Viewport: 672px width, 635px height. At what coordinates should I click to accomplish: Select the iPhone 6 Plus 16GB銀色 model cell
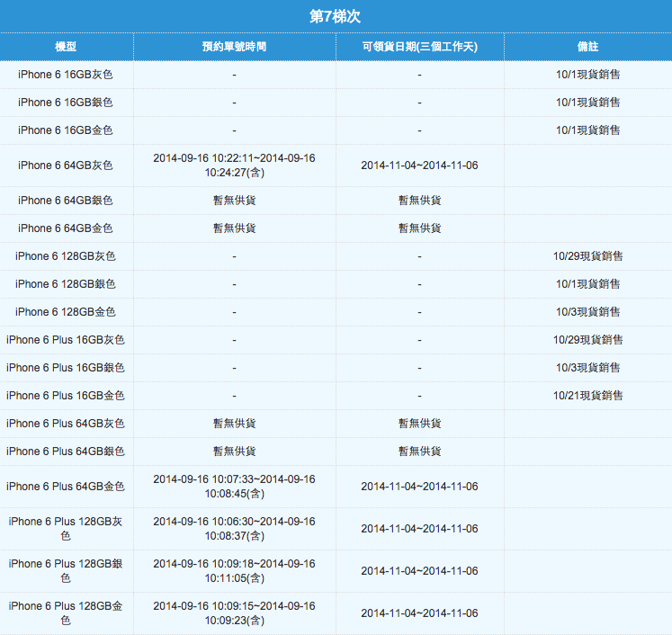coord(65,368)
